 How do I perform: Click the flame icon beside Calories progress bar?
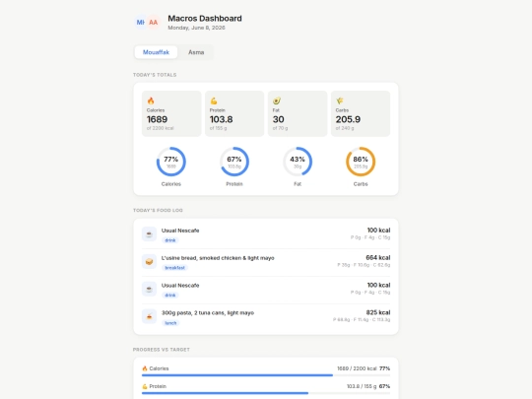point(145,368)
